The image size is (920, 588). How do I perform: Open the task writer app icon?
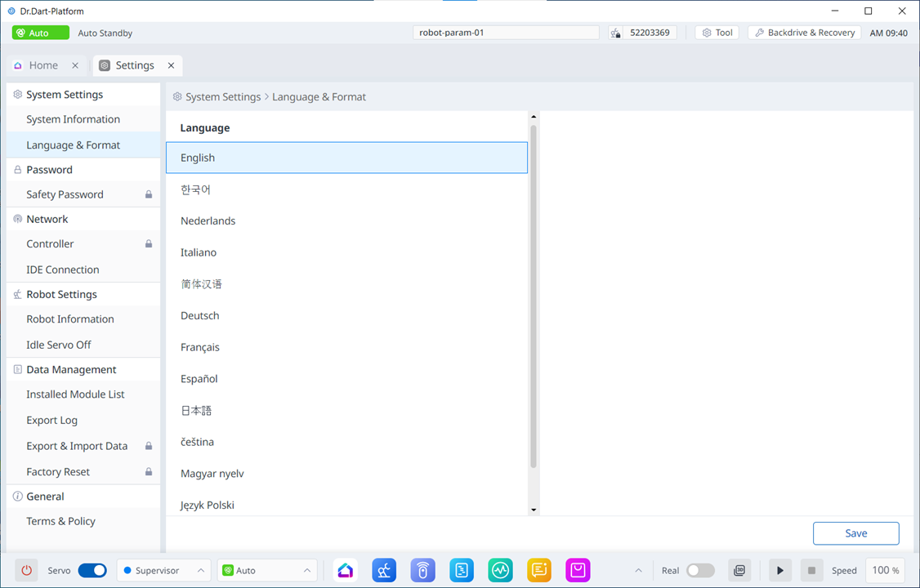click(x=461, y=570)
